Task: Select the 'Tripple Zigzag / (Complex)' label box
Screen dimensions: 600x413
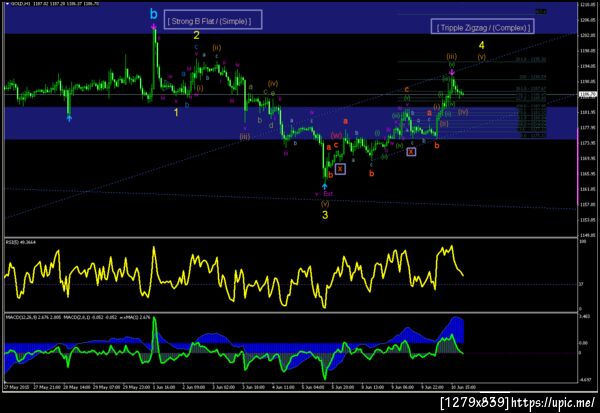Action: [x=483, y=26]
